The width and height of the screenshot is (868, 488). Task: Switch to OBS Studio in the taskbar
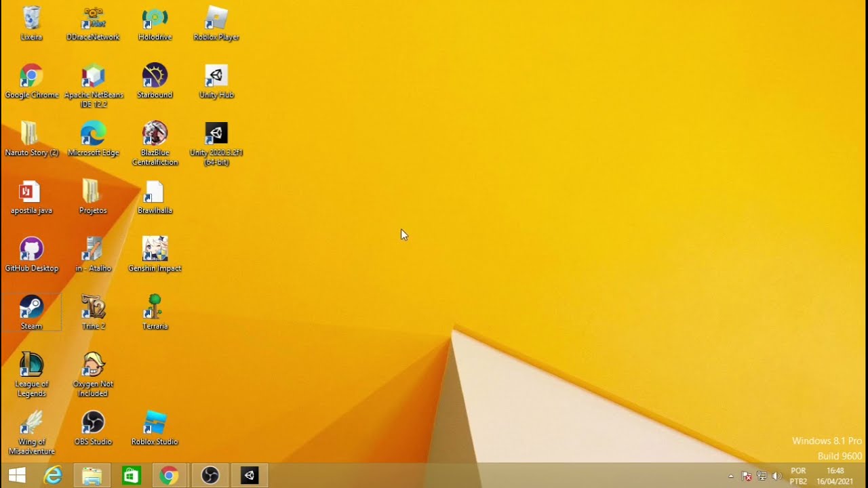pos(210,476)
